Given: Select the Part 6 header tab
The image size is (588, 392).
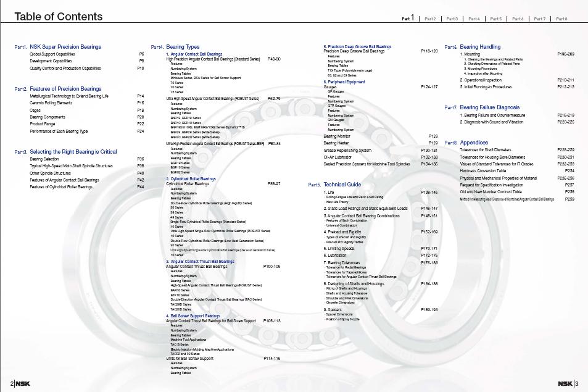Looking at the screenshot, I should coord(518,19).
